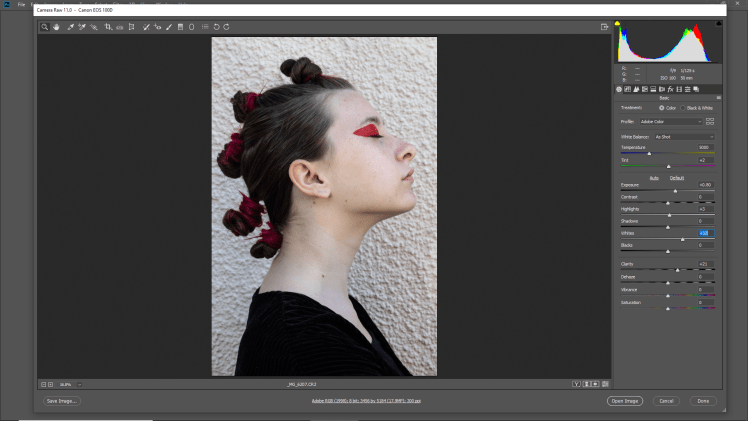Click the Whites value input field

pos(705,233)
